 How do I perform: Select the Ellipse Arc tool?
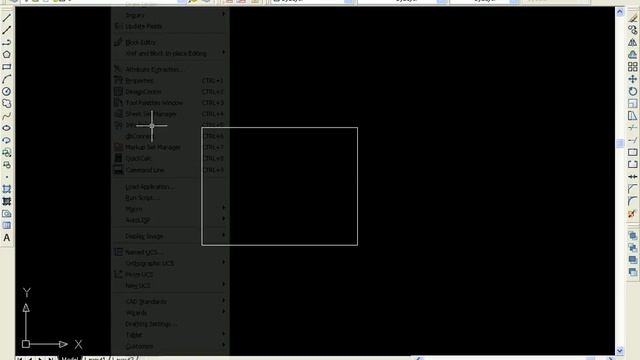(7, 140)
